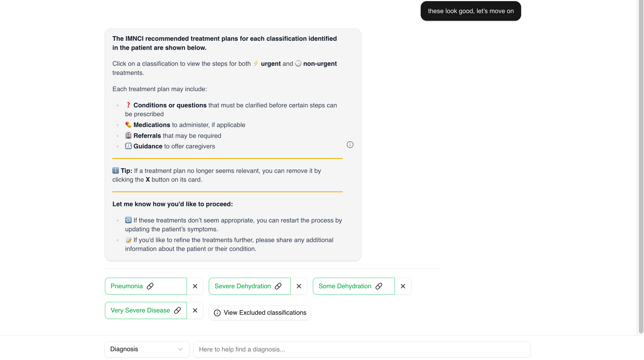644x360 pixels.
Task: Dismiss the Some Dehydration classification card
Action: (403, 286)
